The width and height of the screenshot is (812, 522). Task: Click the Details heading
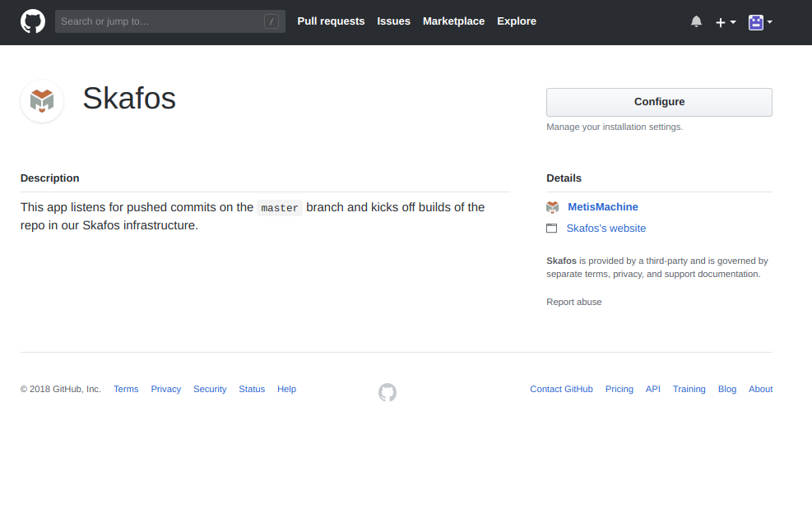564,178
